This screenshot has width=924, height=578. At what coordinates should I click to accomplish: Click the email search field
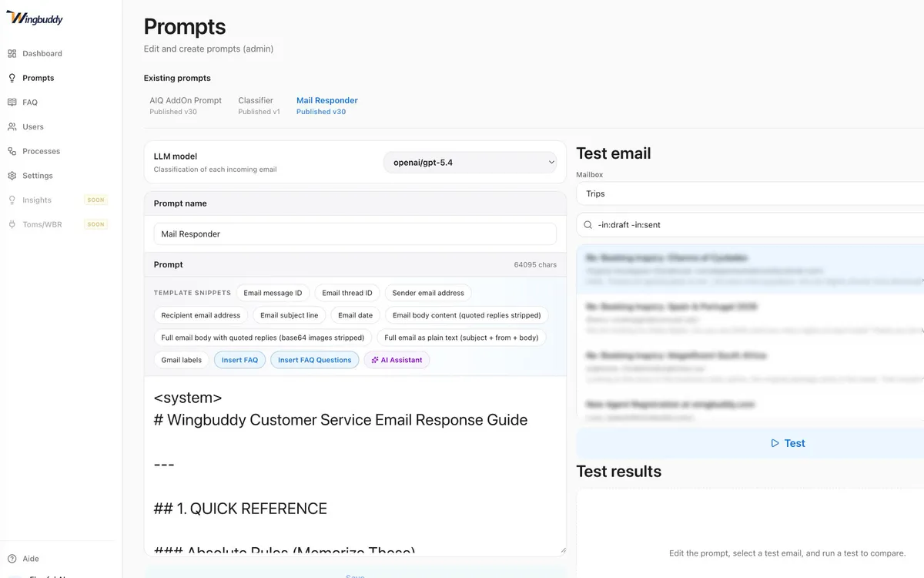(x=750, y=225)
